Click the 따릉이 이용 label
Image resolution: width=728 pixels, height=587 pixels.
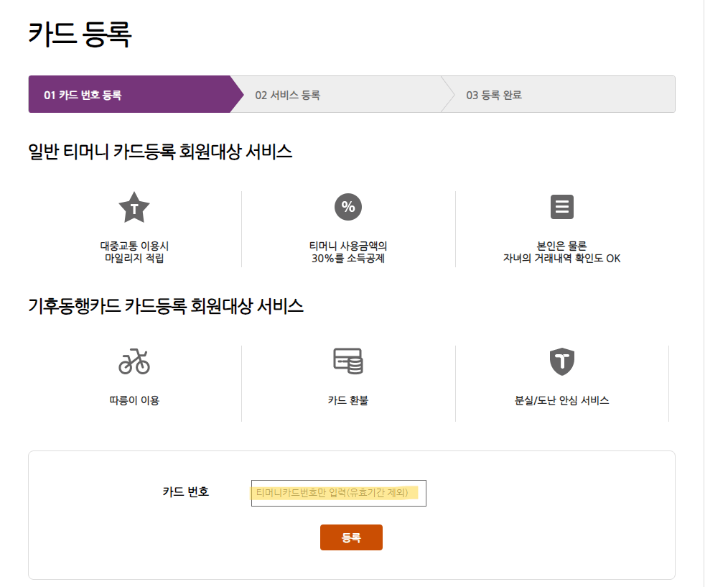[x=134, y=400]
